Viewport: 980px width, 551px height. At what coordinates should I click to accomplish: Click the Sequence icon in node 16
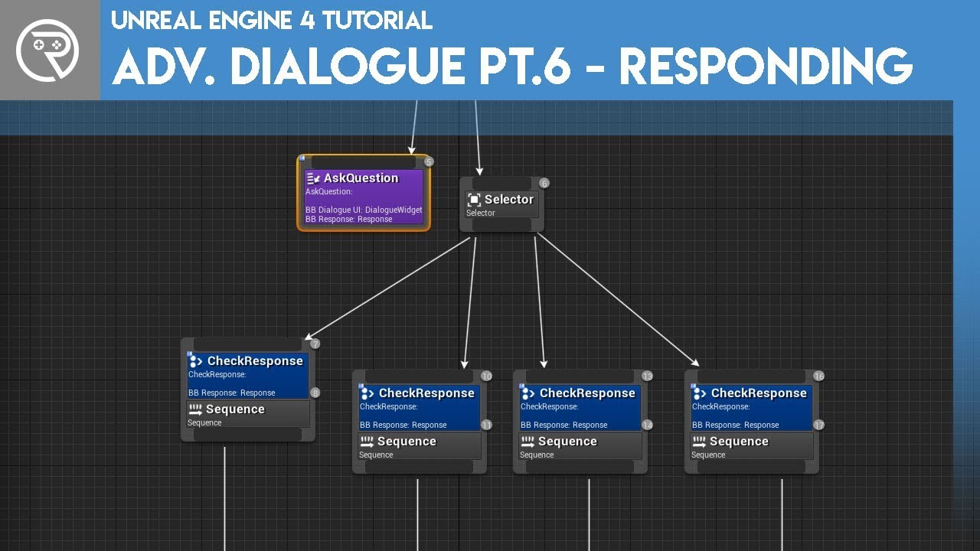coord(699,442)
